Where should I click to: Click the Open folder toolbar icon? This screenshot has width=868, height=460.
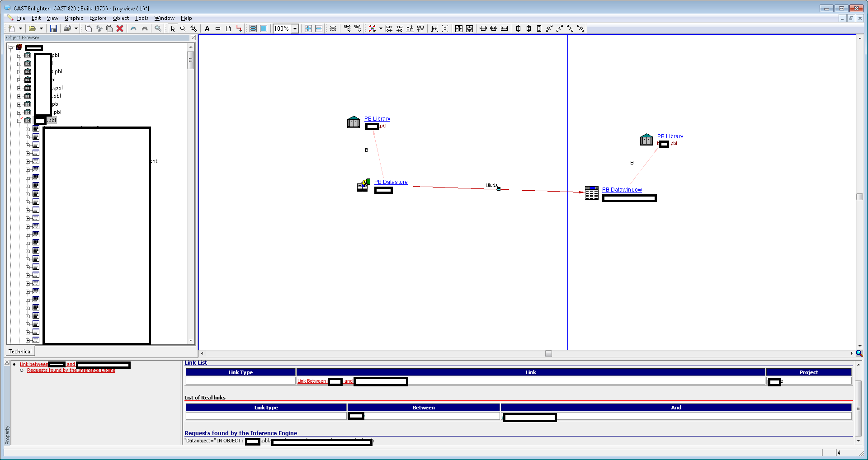pyautogui.click(x=32, y=28)
